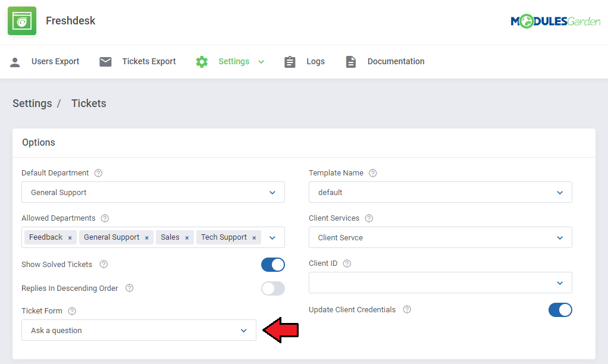Click the Show Solved Tickets label

pyautogui.click(x=57, y=264)
